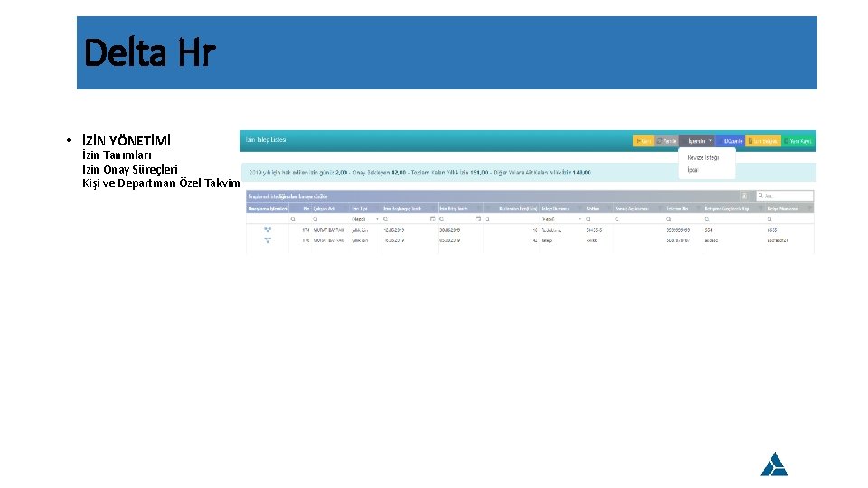Open calendar picker in end date filter
Screen dimensions: 868x488
point(478,219)
